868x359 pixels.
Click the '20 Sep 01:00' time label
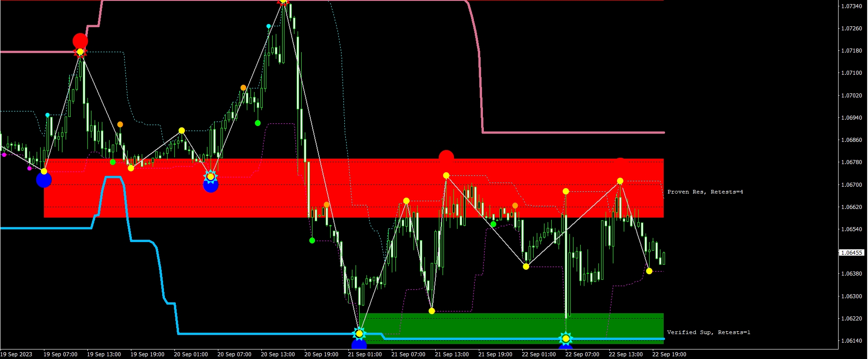[x=191, y=354]
